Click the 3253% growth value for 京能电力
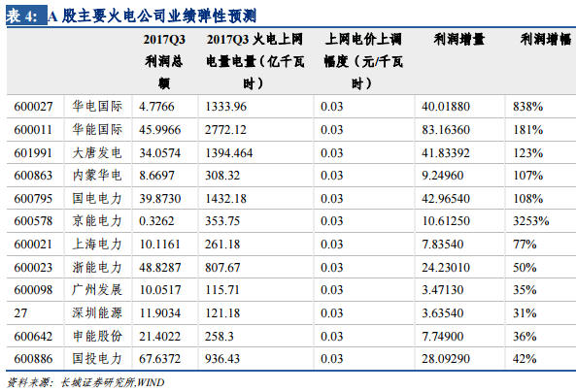This screenshot has height=392, width=576. click(530, 221)
